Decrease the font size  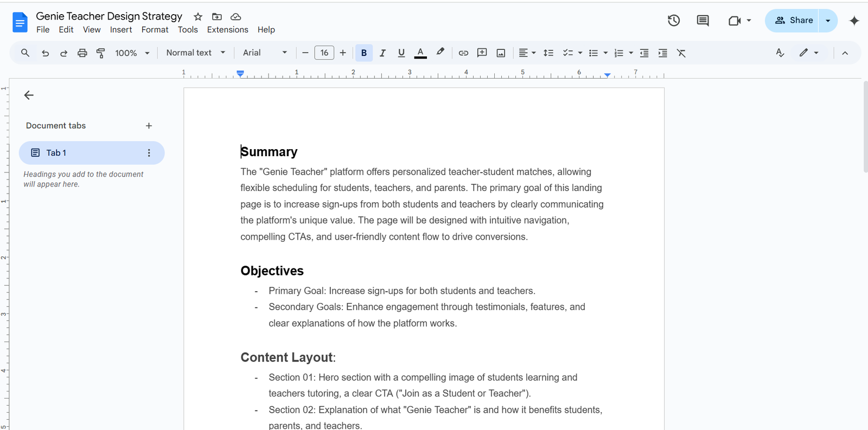pyautogui.click(x=305, y=53)
